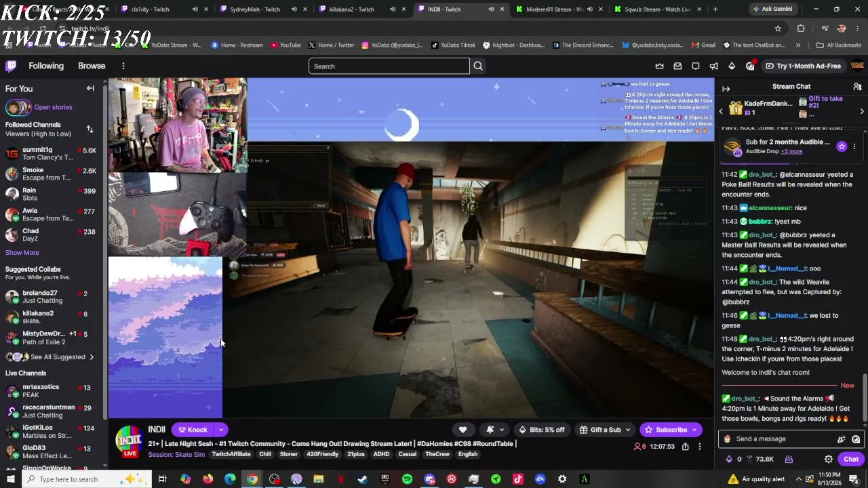
Task: Follow INDII with the heart button
Action: (462, 430)
